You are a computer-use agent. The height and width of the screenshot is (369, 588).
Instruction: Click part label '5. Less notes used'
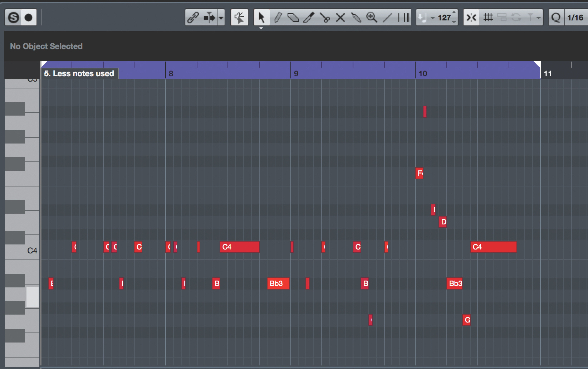[79, 73]
